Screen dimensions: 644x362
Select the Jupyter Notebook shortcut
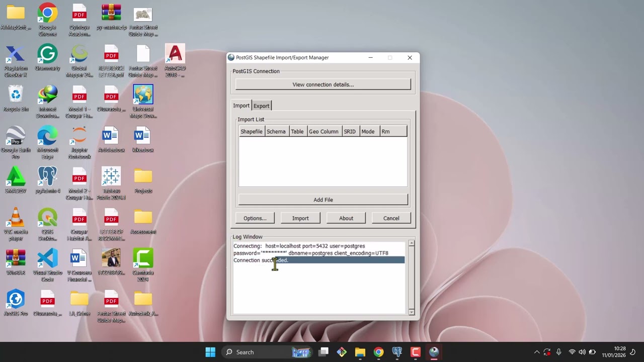point(79,143)
